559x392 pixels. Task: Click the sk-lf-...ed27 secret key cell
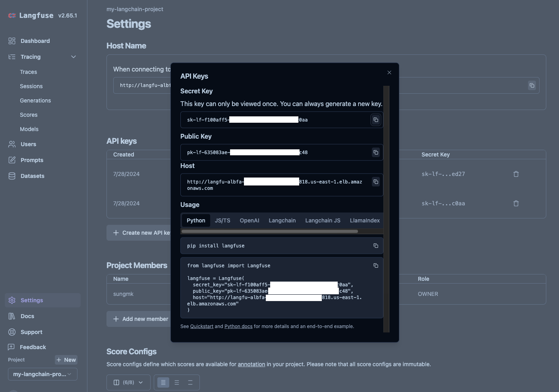pos(443,174)
